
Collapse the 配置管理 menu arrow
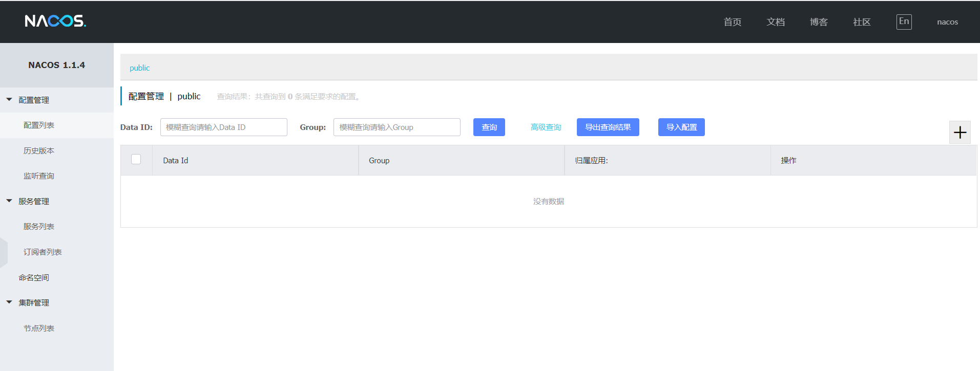[9, 100]
